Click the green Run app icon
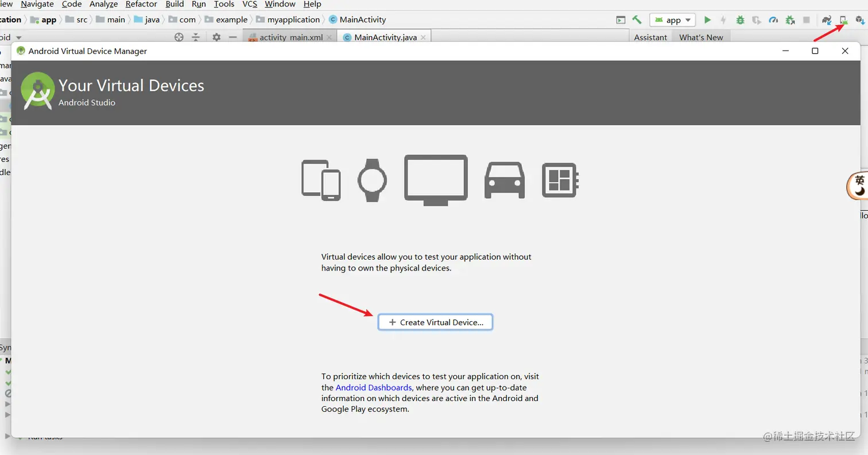 click(707, 20)
